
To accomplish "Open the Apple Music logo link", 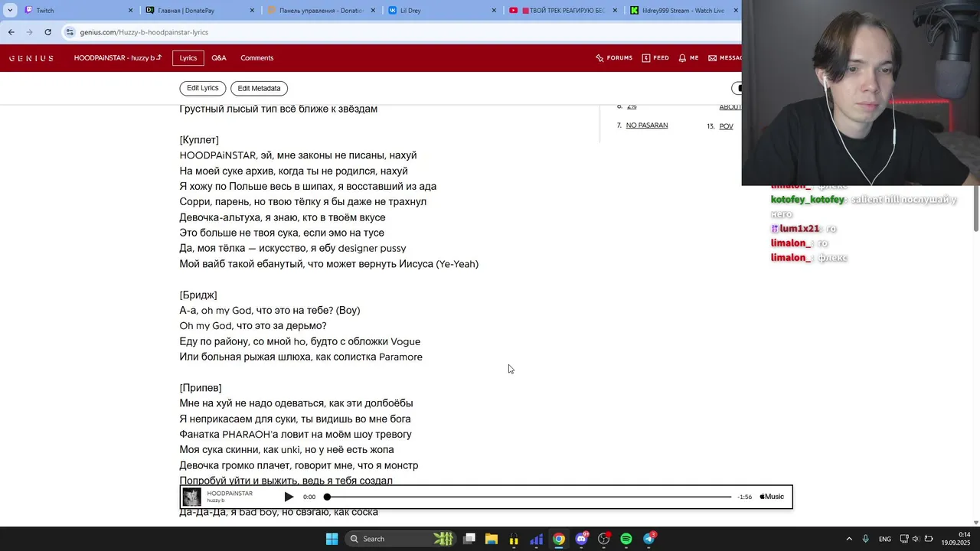I will tap(772, 497).
